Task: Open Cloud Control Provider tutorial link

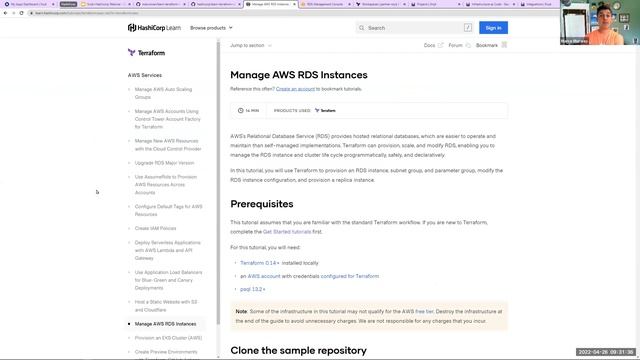Action: point(168,144)
